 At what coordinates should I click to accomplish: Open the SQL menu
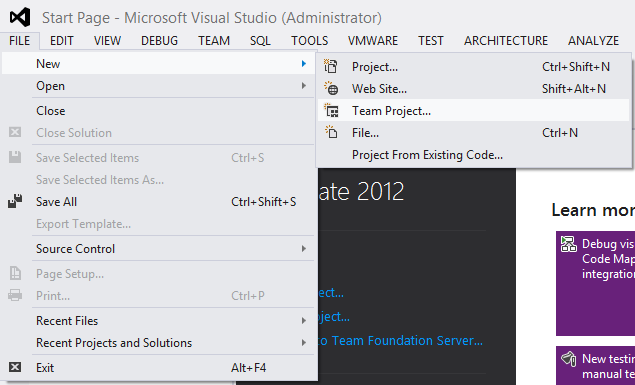[260, 40]
